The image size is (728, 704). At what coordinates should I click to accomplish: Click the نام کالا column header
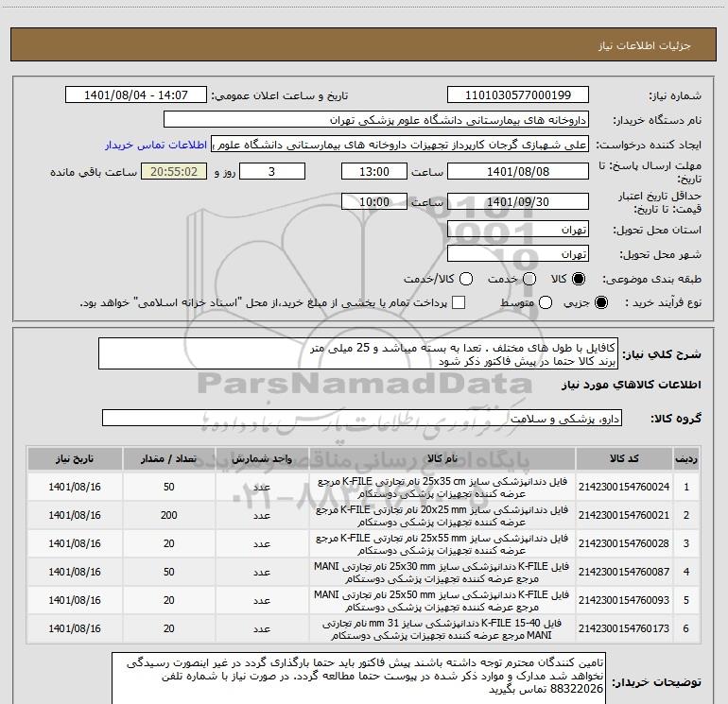(x=442, y=459)
